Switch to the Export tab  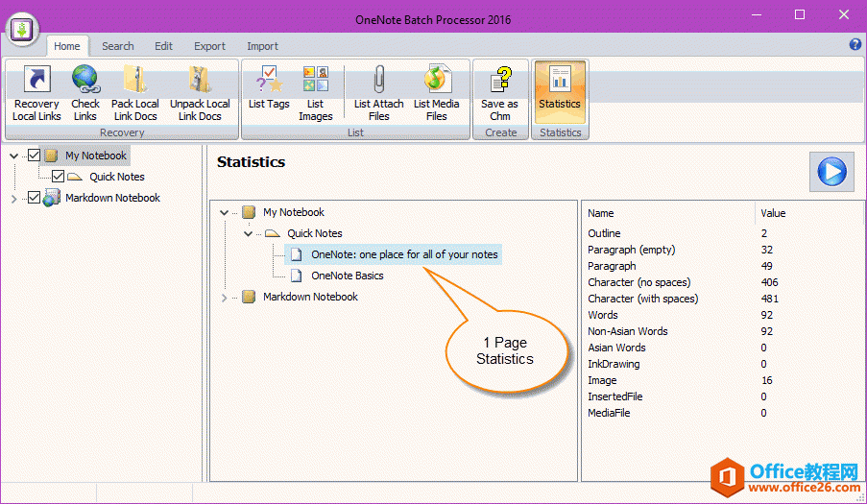pyautogui.click(x=209, y=46)
